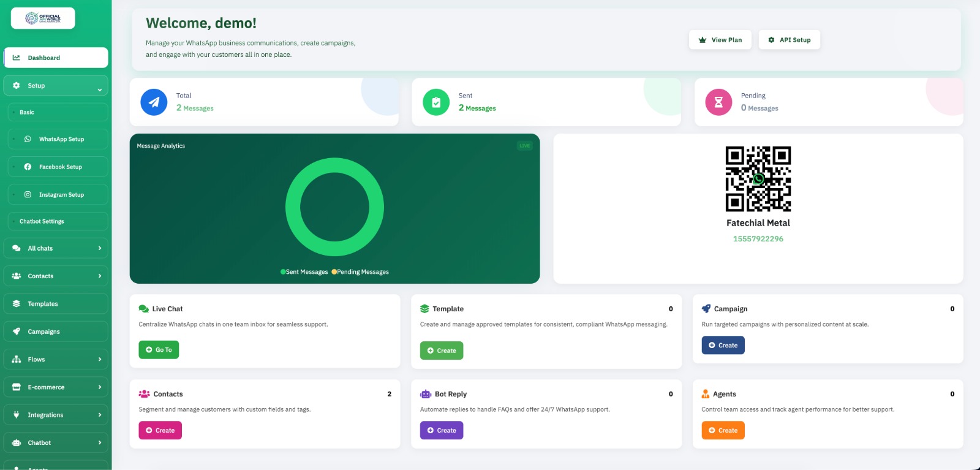Open Campaigns in the sidebar

click(x=56, y=332)
